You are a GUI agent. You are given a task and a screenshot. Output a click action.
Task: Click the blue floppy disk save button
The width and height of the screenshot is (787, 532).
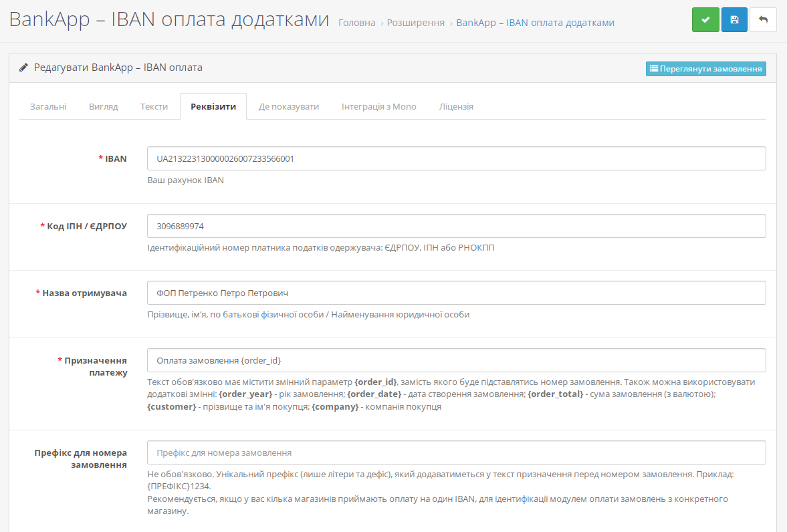734,20
